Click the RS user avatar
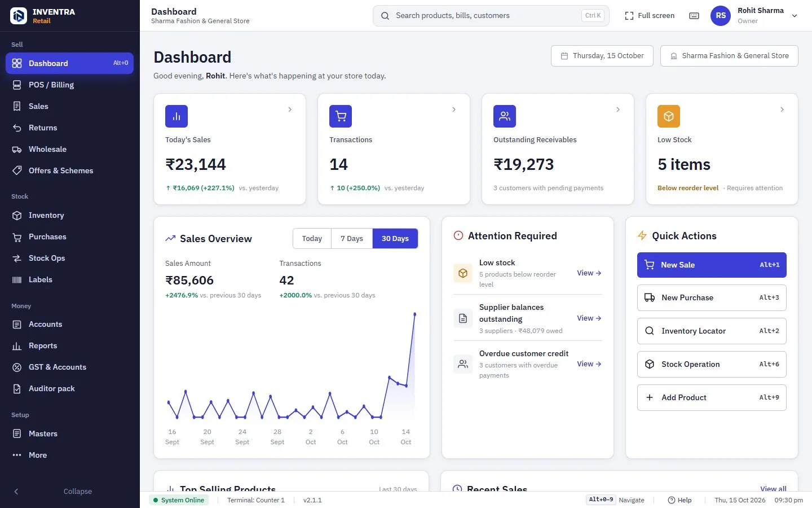The width and height of the screenshot is (812, 508). pyautogui.click(x=721, y=16)
